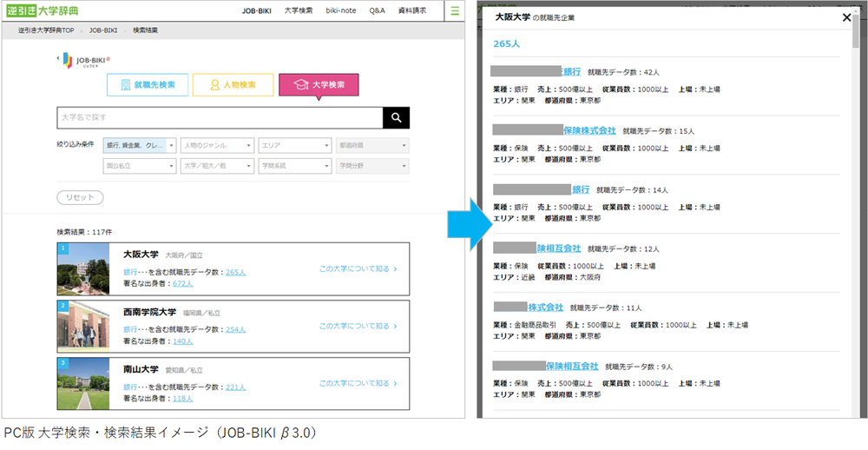Click the magnifier search button

pos(396,117)
